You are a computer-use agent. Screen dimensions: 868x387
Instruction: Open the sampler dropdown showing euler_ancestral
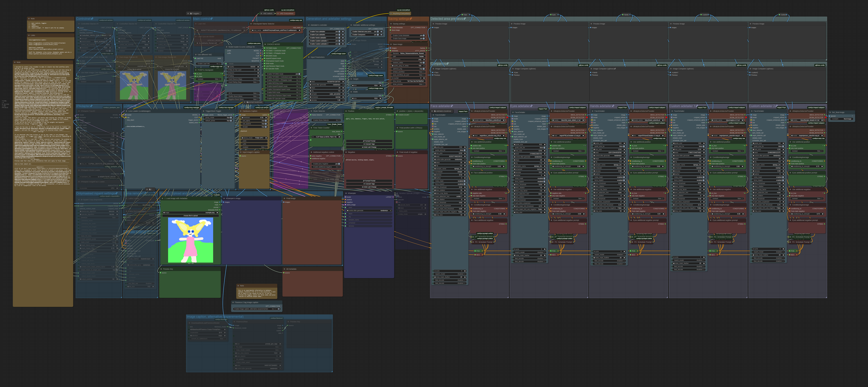click(327, 94)
